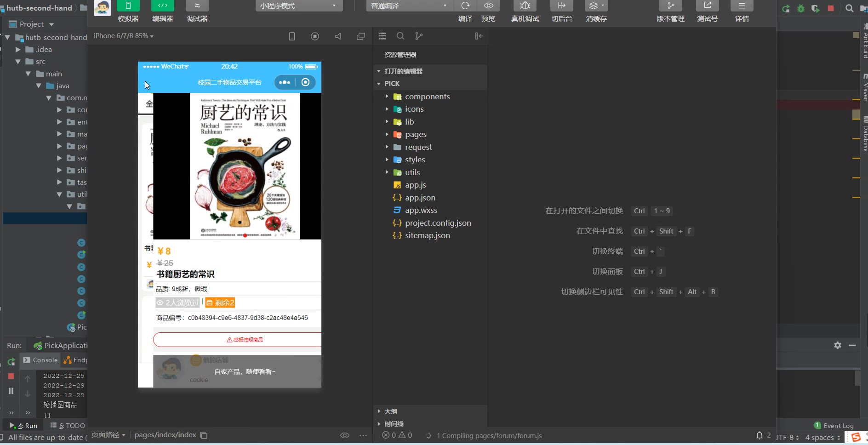
Task: Toggle the 模拟器 simulator panel
Action: pos(128,6)
